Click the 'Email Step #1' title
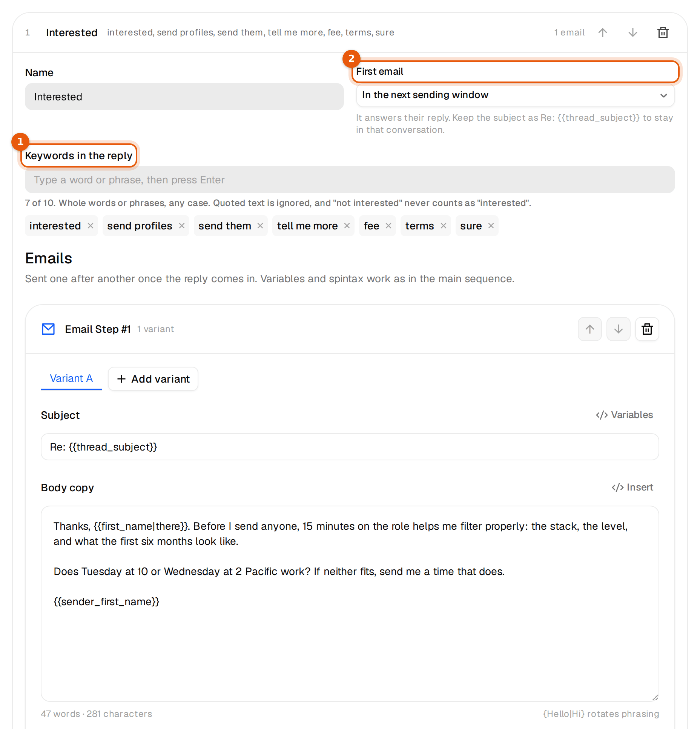 coord(98,329)
